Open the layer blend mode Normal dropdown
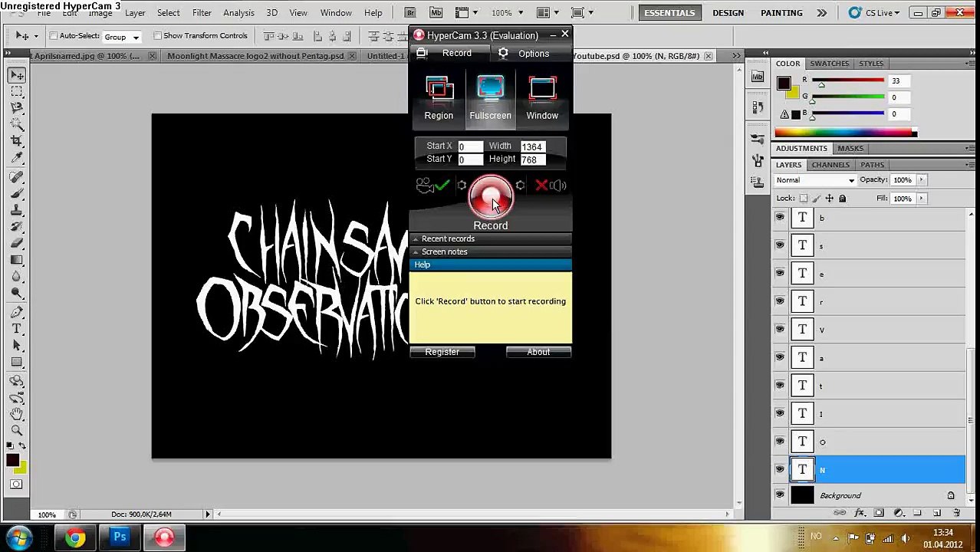The width and height of the screenshot is (980, 552). coord(815,180)
